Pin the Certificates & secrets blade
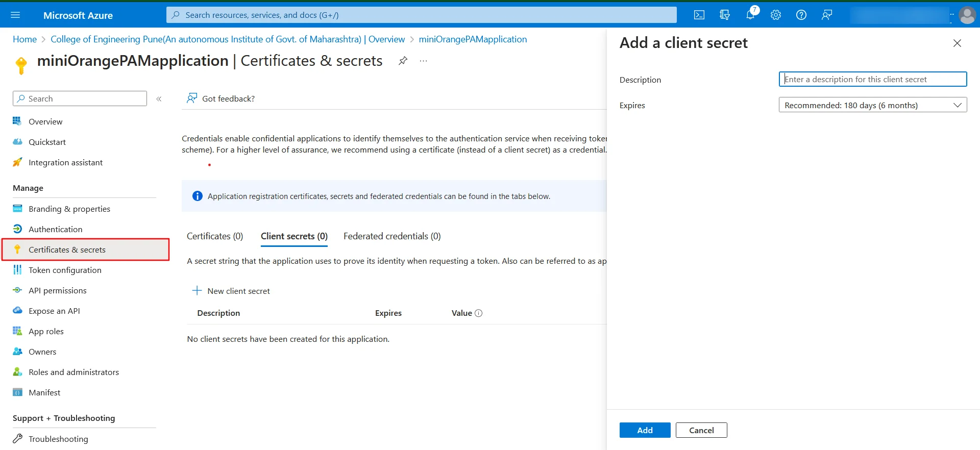This screenshot has height=450, width=980. tap(403, 61)
